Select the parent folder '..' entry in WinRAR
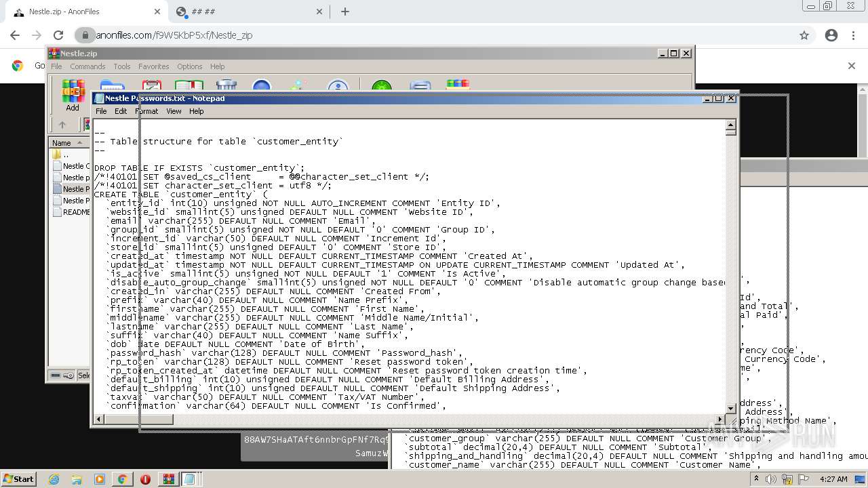The height and width of the screenshot is (488, 868). click(66, 155)
